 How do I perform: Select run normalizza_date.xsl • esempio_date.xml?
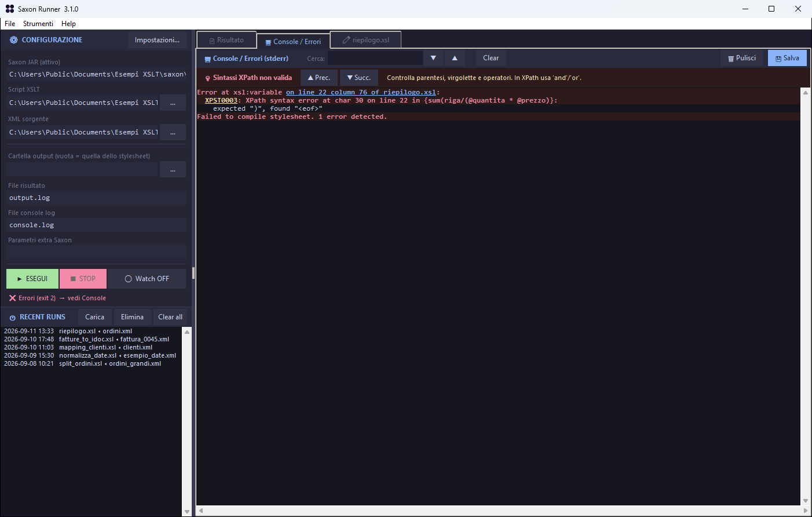click(x=92, y=356)
